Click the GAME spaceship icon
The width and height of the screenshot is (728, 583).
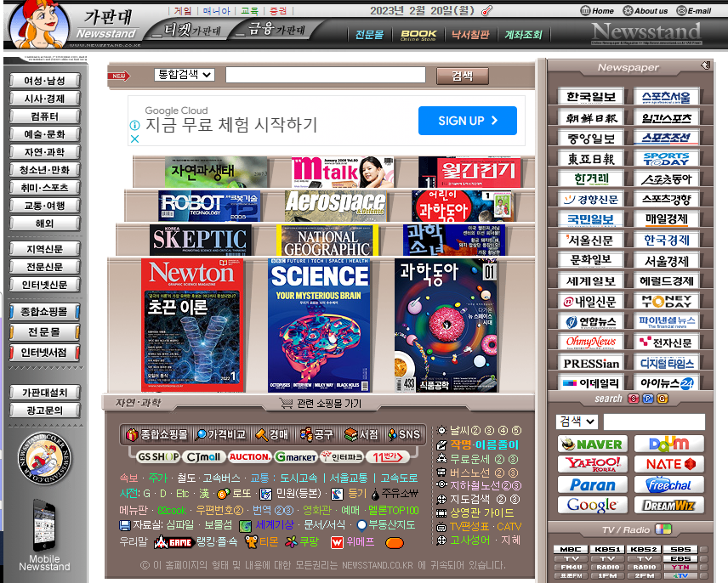point(173,541)
